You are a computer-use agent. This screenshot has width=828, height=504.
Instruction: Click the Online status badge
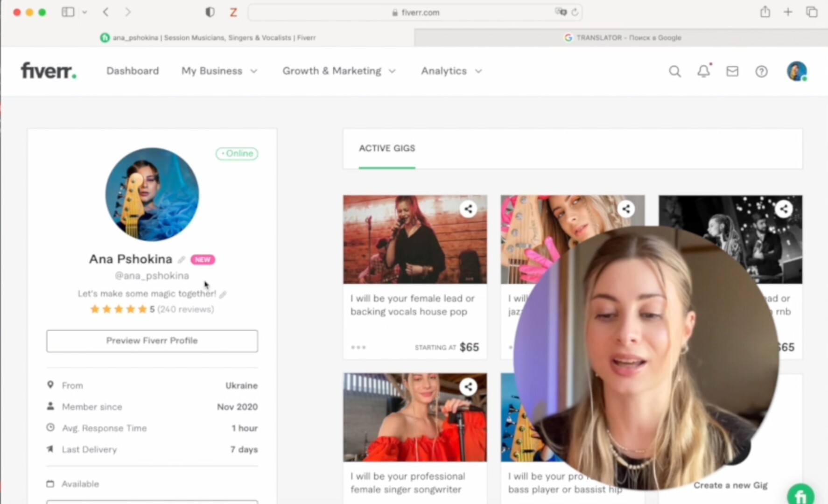(237, 154)
